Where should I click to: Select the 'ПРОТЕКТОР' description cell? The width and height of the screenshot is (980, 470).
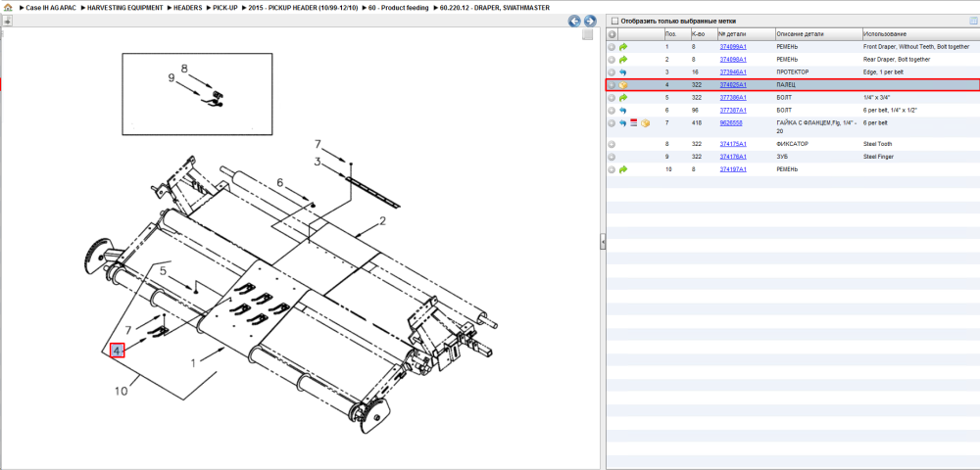[794, 72]
